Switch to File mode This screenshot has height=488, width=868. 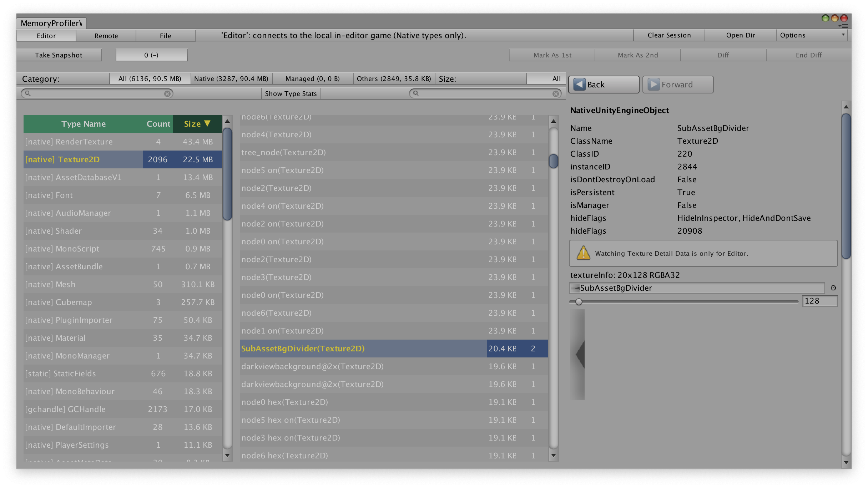[x=165, y=36]
